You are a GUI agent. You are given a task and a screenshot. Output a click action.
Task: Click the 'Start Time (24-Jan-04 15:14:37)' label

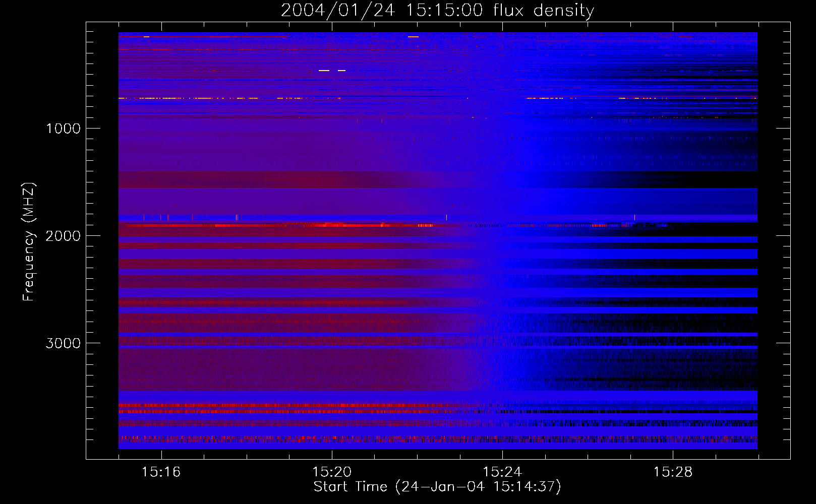(x=437, y=487)
